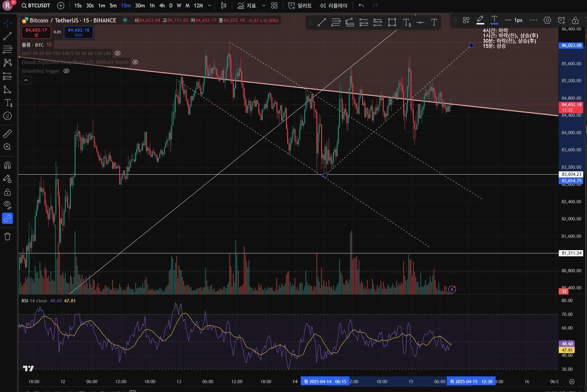Open chart settings gear on time axis
The height and width of the screenshot is (392, 587).
point(572,381)
